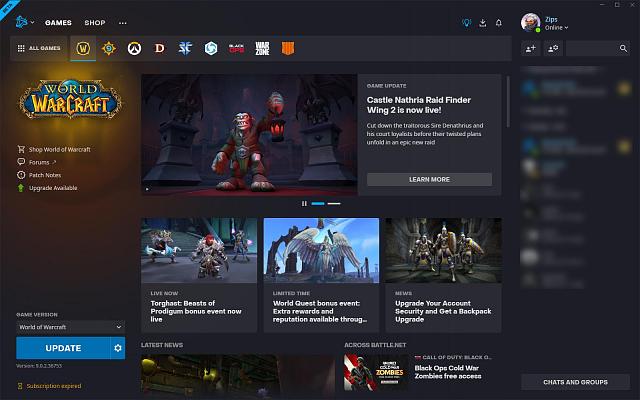
Task: Select the Warzone game icon
Action: 262,48
